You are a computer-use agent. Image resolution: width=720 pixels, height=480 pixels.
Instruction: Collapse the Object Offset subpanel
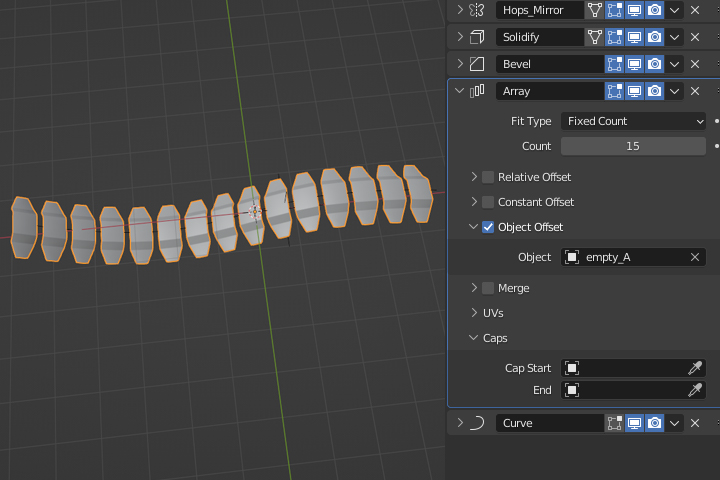coord(473,226)
